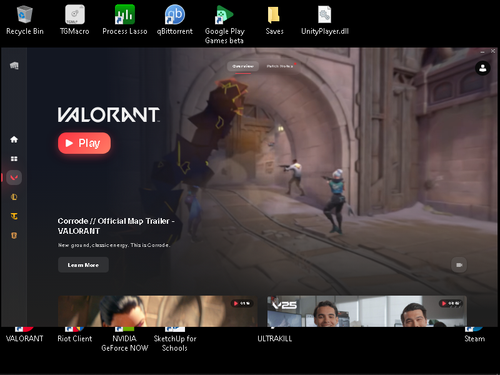Select the NVIDIA GeForce NOW shortcut label

(125, 343)
